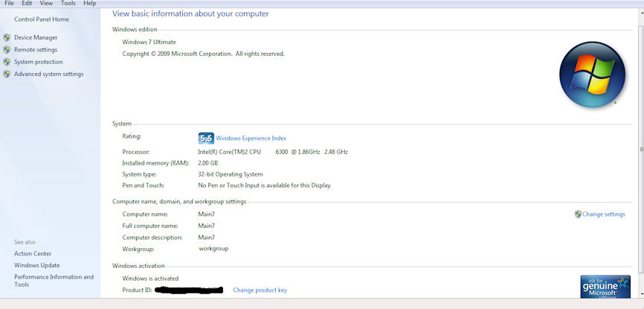The width and height of the screenshot is (644, 309).
Task: Click Change product key link
Action: 260,290
